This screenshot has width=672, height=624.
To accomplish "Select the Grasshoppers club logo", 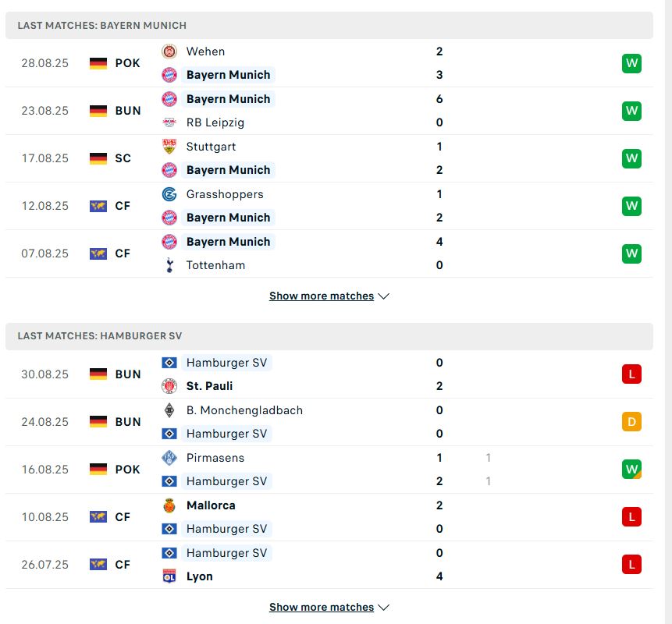I will [172, 194].
